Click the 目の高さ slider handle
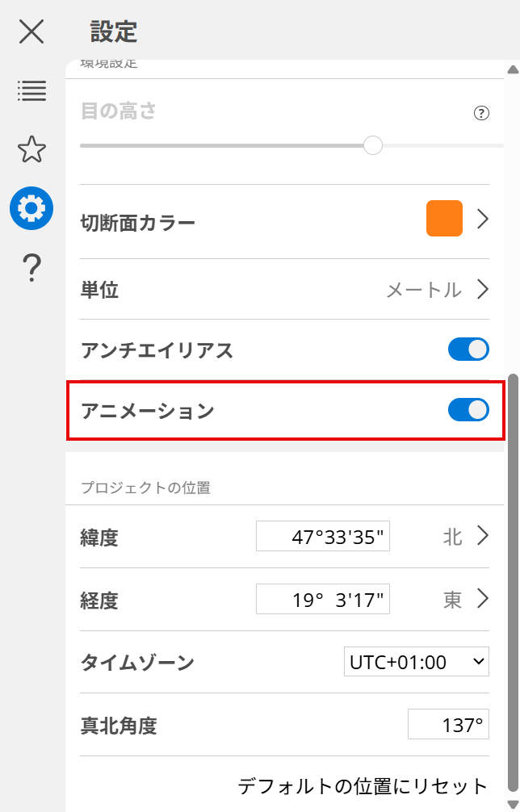 (372, 145)
